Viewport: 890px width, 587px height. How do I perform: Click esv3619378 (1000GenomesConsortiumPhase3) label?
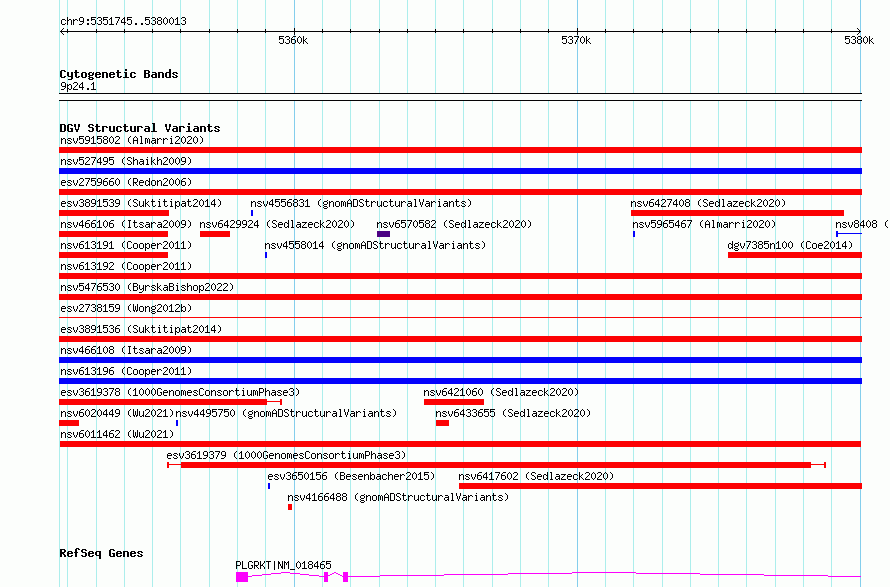click(x=180, y=392)
